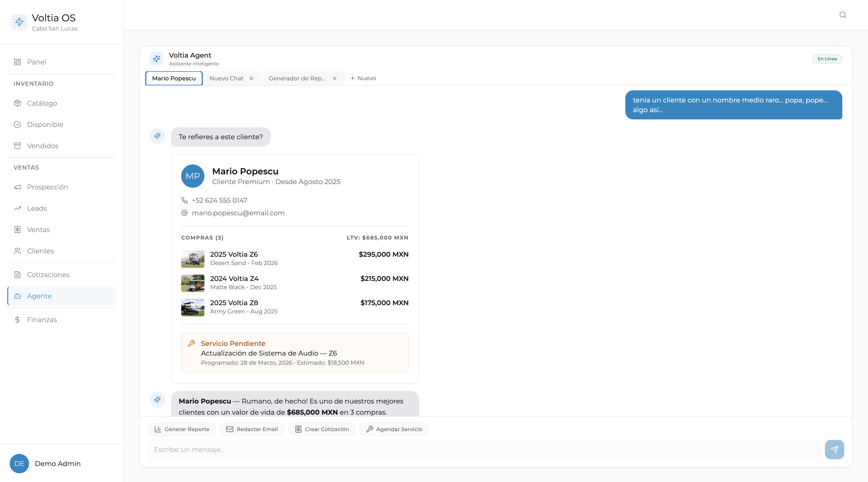Click the Crear Cotización button
Viewport: 868px width, 482px height.
pyautogui.click(x=322, y=429)
